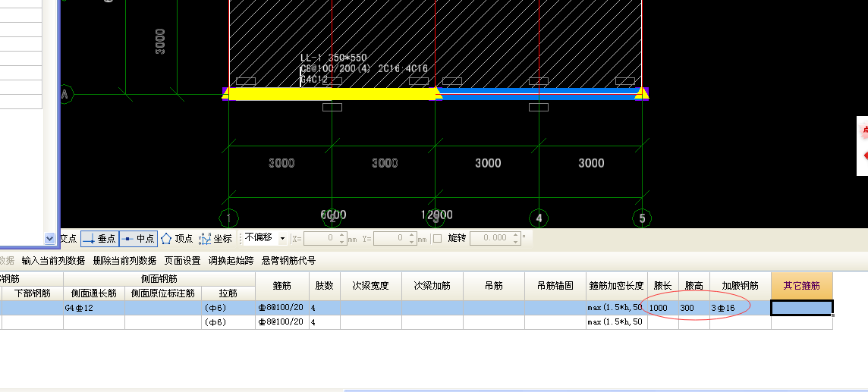Select the 3 16 haunch rebar cell
Viewport: 868px width, 392px height.
(740, 308)
